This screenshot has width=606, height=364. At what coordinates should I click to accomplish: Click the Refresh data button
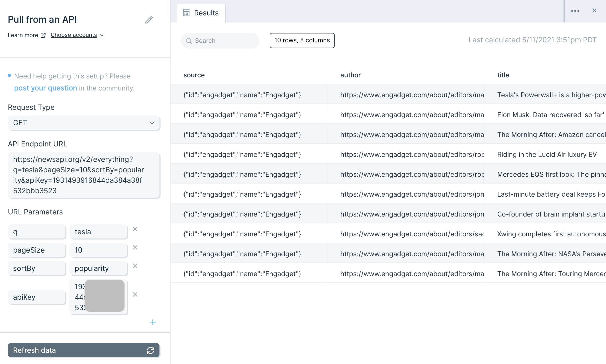coord(84,350)
